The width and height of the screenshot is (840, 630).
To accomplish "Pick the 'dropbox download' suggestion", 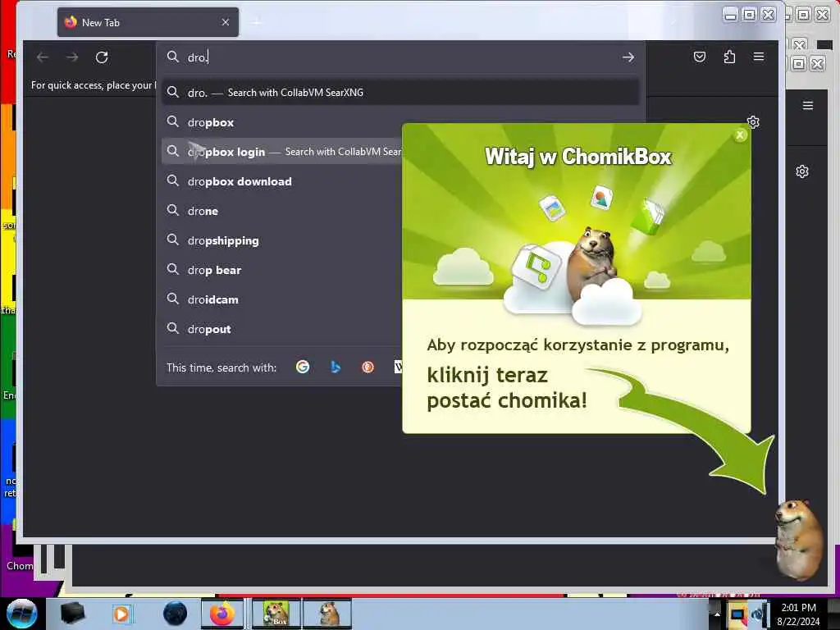I will [282, 181].
